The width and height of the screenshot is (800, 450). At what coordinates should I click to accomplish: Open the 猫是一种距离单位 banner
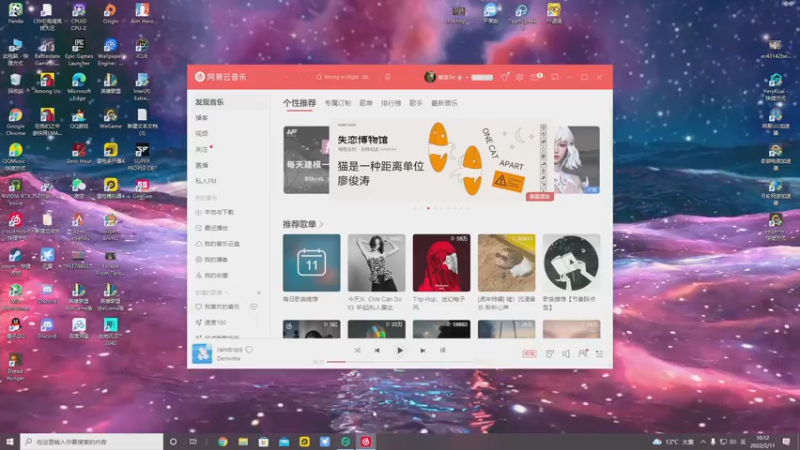point(441,160)
